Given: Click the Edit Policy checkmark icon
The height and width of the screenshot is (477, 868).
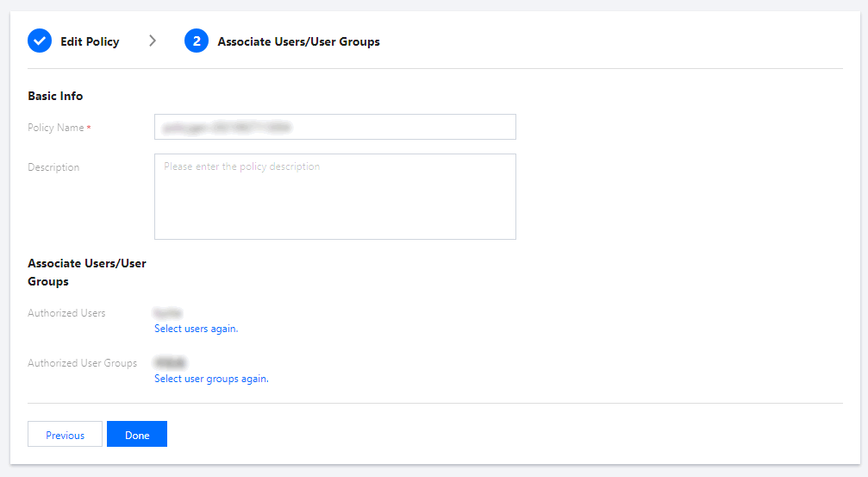Looking at the screenshot, I should [40, 41].
